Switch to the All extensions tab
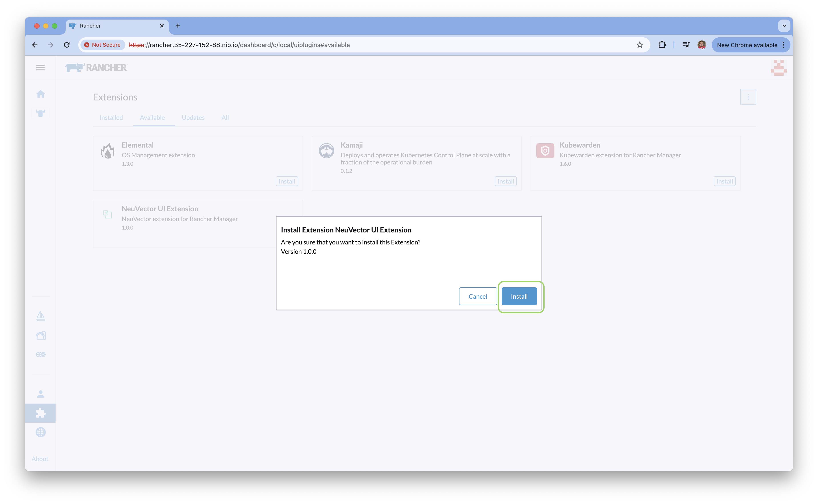This screenshot has height=504, width=818. [x=225, y=118]
